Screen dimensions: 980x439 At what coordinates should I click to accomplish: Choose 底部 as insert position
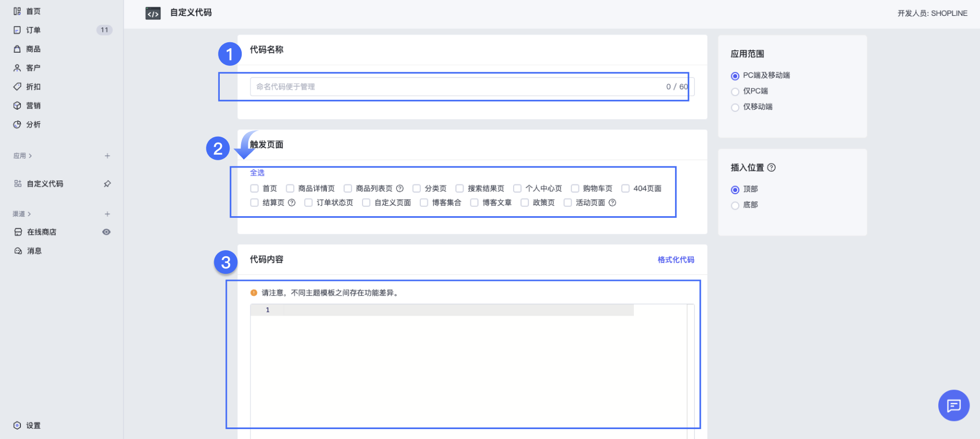coord(735,205)
